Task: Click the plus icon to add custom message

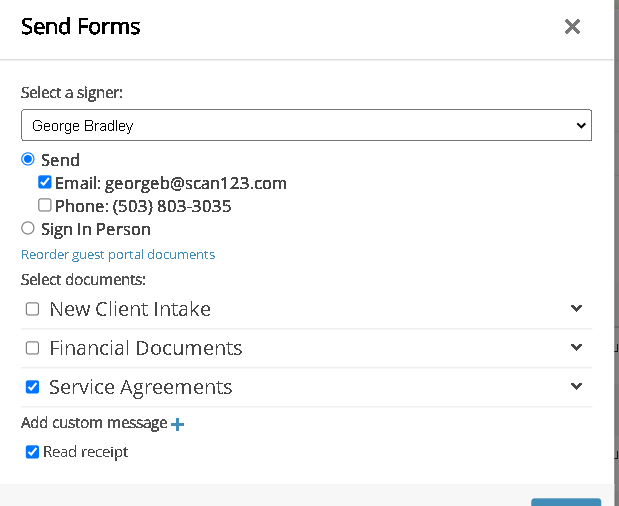Action: [x=178, y=424]
